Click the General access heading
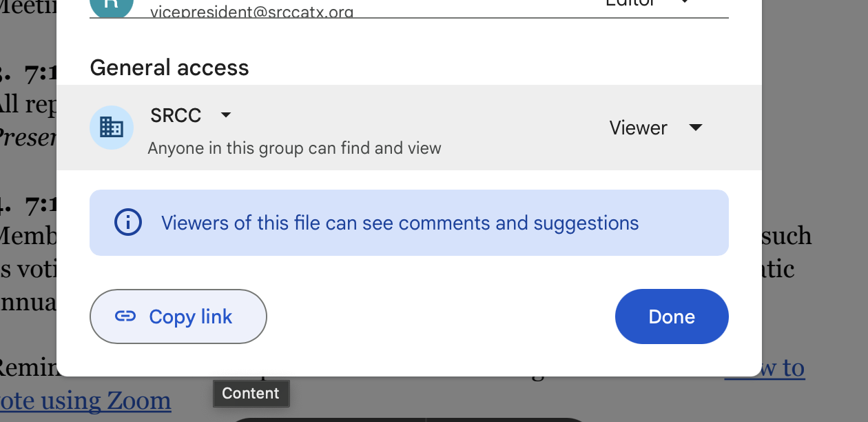This screenshot has width=868, height=422. 169,68
